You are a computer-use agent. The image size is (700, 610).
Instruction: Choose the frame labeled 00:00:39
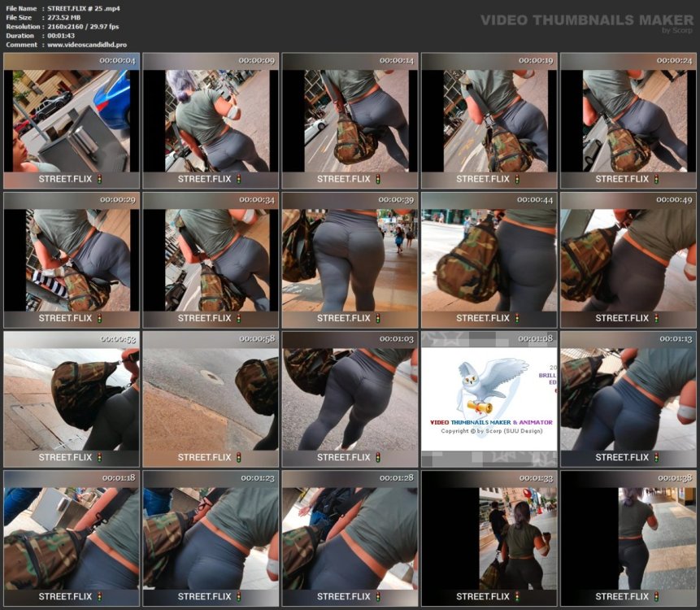350,260
